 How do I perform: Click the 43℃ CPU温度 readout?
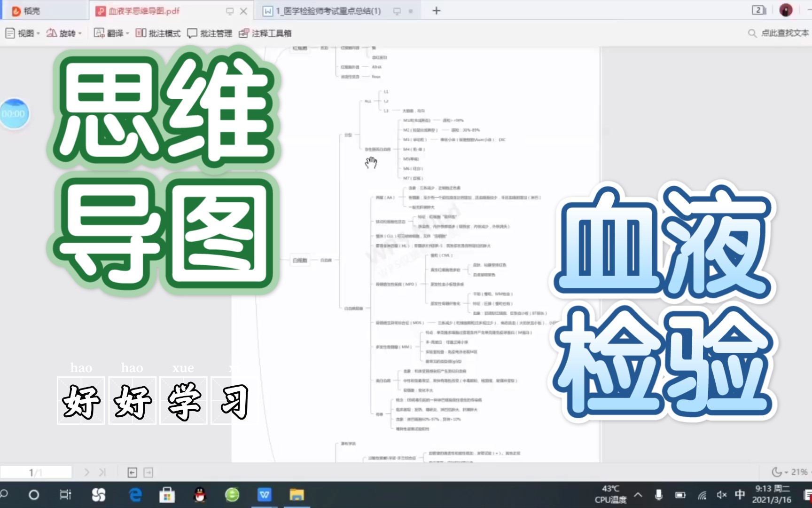[x=610, y=494]
